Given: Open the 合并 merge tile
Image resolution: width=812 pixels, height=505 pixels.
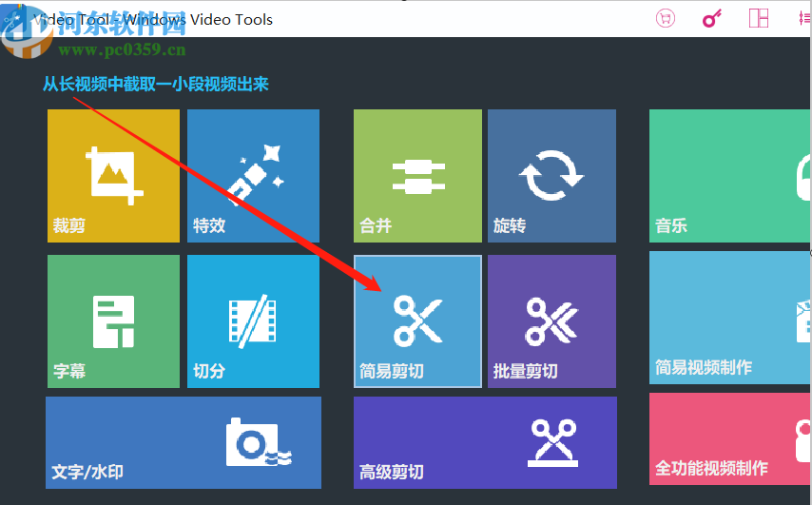Looking at the screenshot, I should point(417,176).
